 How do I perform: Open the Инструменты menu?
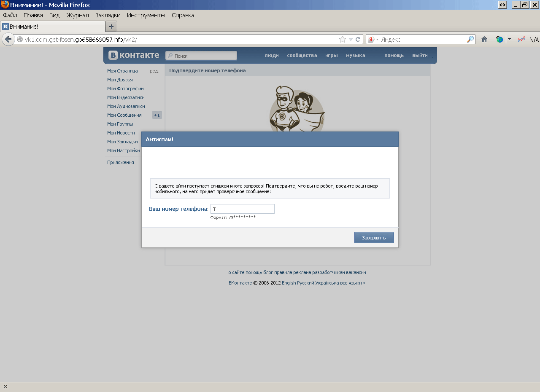pyautogui.click(x=146, y=15)
